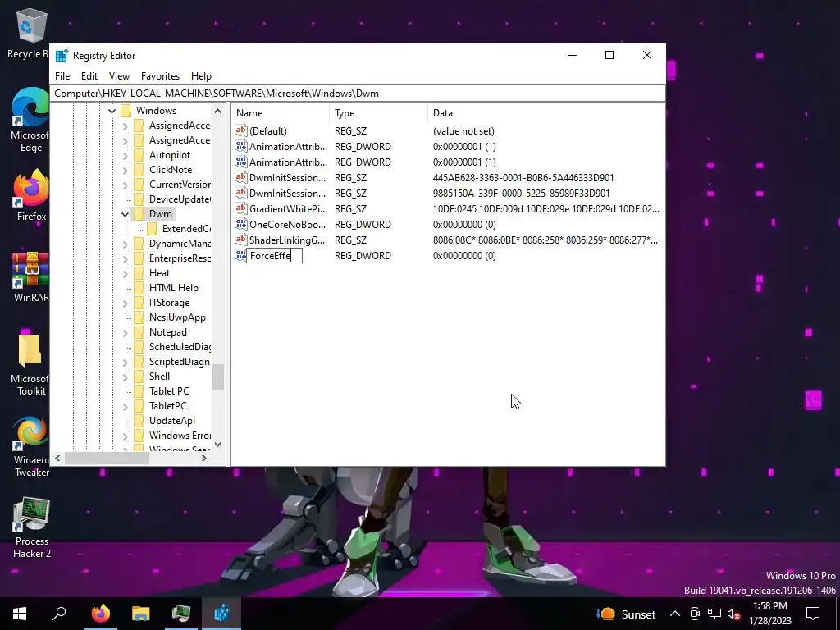Click the (Default) value string icon
Screen dimensions: 840x630
241,130
